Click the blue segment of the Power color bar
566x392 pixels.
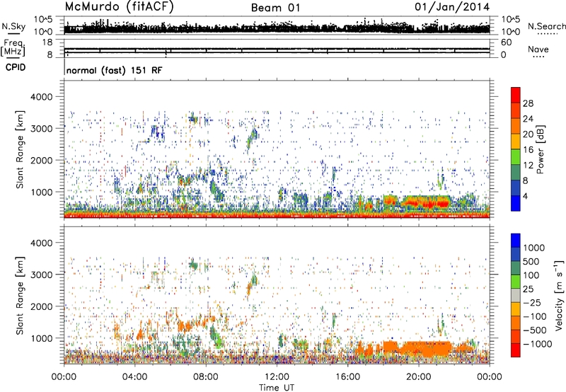pyautogui.click(x=516, y=203)
